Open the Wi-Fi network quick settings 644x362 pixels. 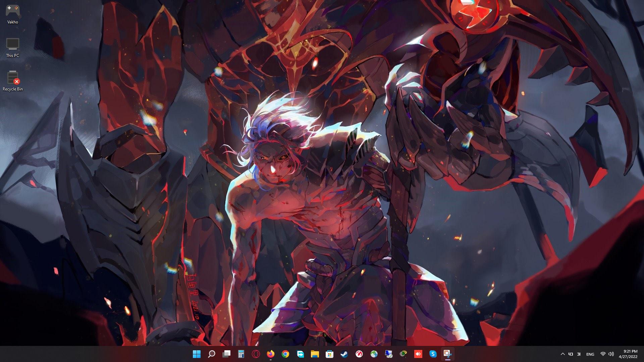tap(603, 354)
